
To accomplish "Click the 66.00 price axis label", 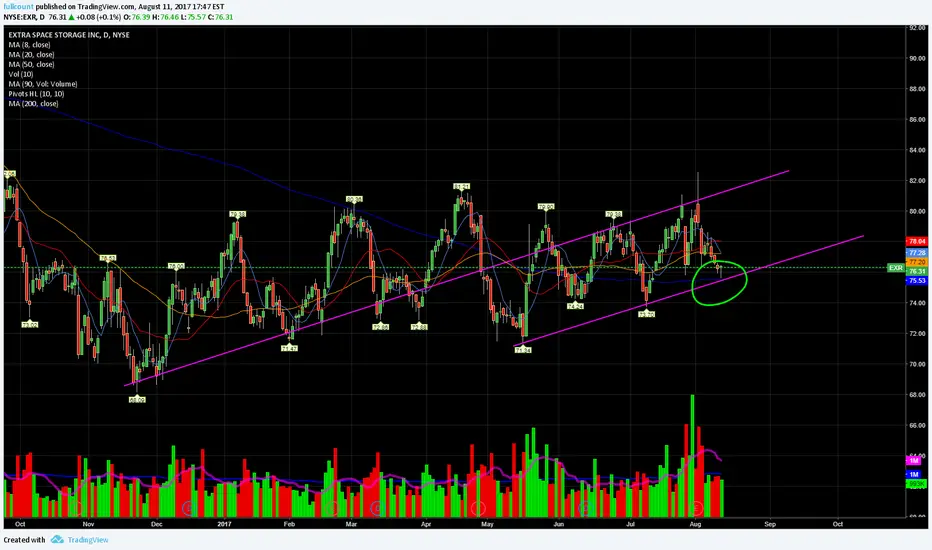I will click(917, 426).
